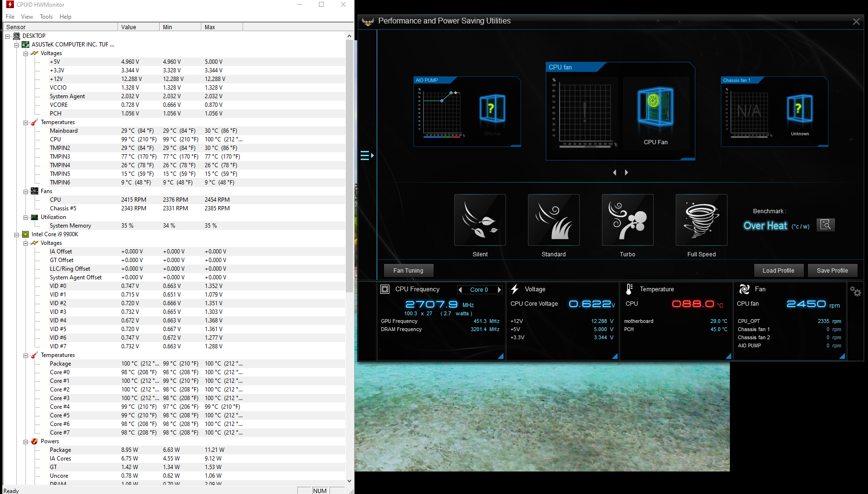Select the Chassis fan 1 card
The height and width of the screenshot is (494, 868).
coord(775,111)
